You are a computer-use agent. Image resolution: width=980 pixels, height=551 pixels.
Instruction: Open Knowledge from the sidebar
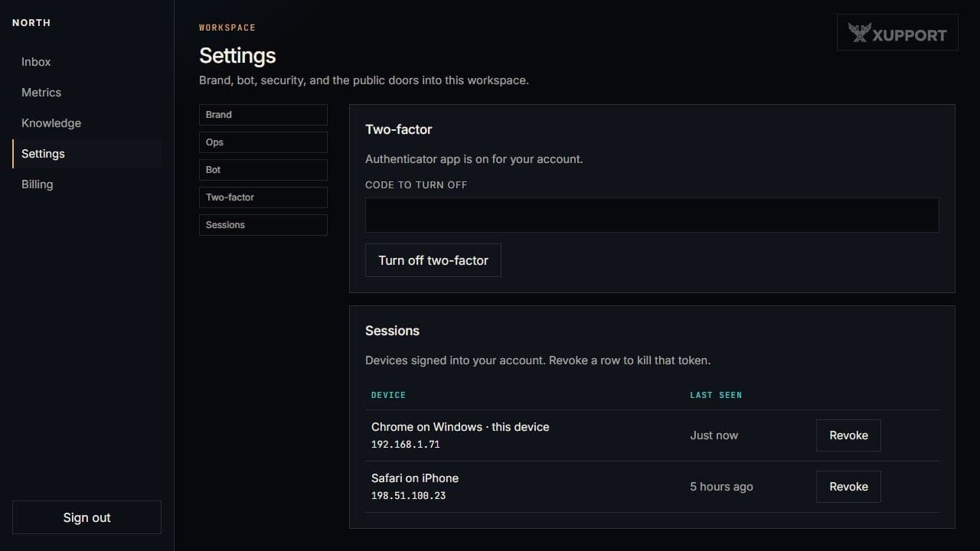point(87,123)
